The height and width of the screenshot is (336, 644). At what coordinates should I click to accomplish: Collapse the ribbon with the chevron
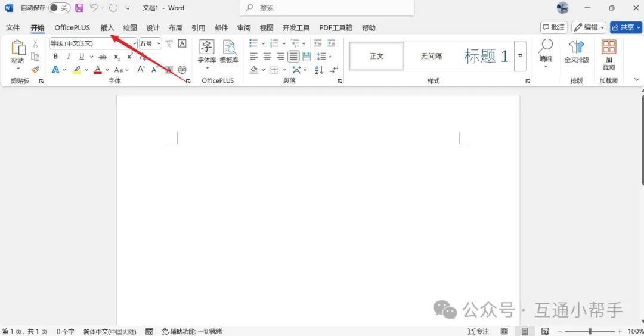pos(637,80)
